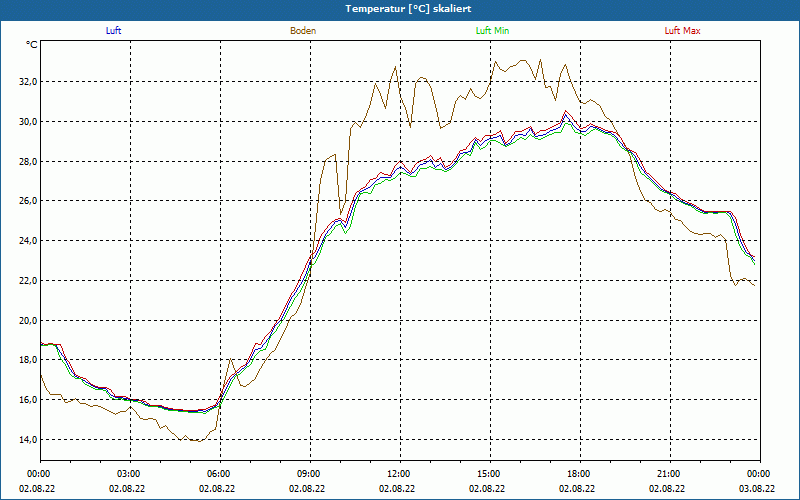Screen dimensions: 800x500
Task: Click the 22,0 y-axis value
Action: click(x=28, y=281)
